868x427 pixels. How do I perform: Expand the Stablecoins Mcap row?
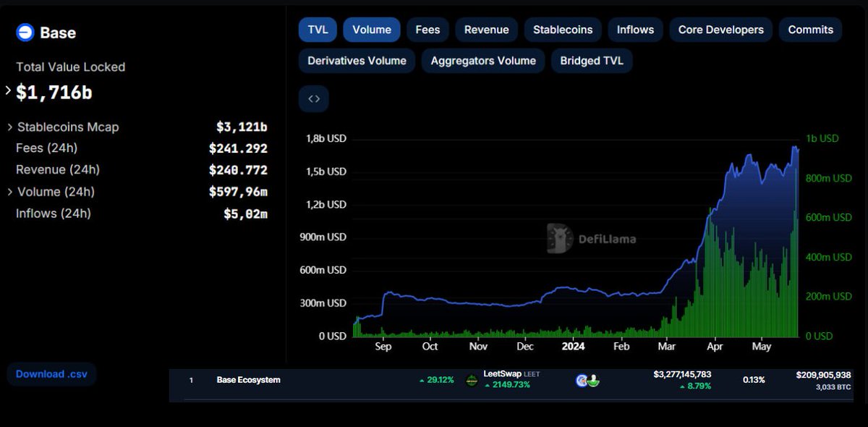point(10,127)
